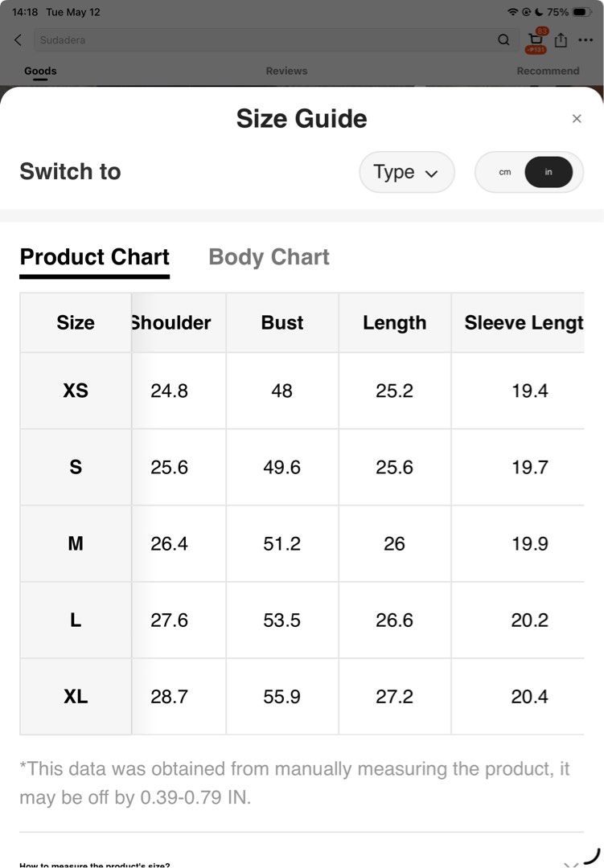The width and height of the screenshot is (604, 868).
Task: Open the Goods tab
Action: click(x=40, y=71)
